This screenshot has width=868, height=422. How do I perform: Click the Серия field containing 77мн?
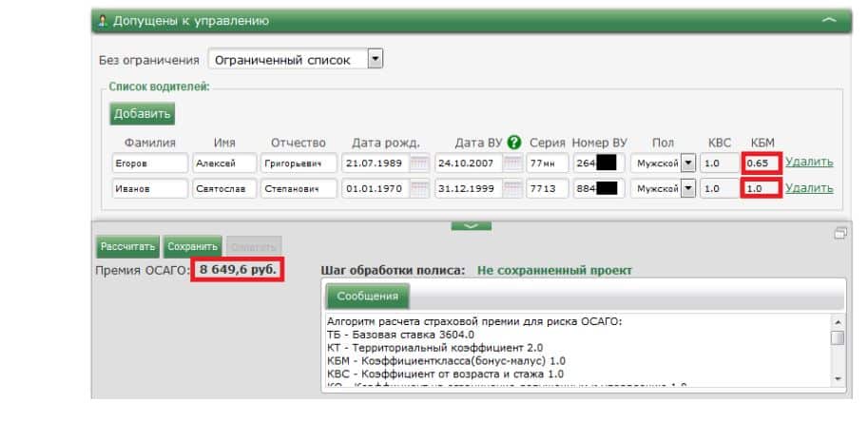click(x=548, y=163)
